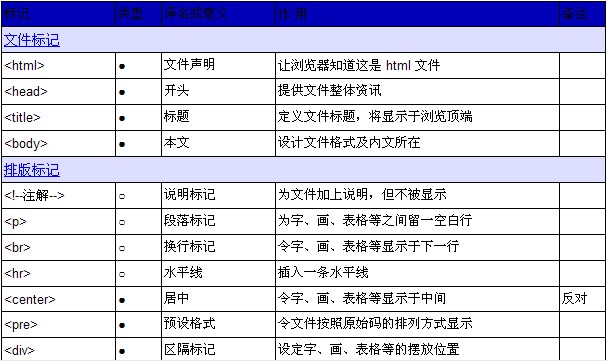Click the 居中 cell

218,299
